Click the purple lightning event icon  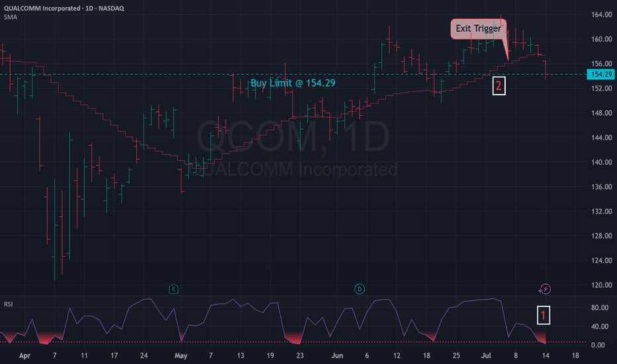(x=545, y=289)
